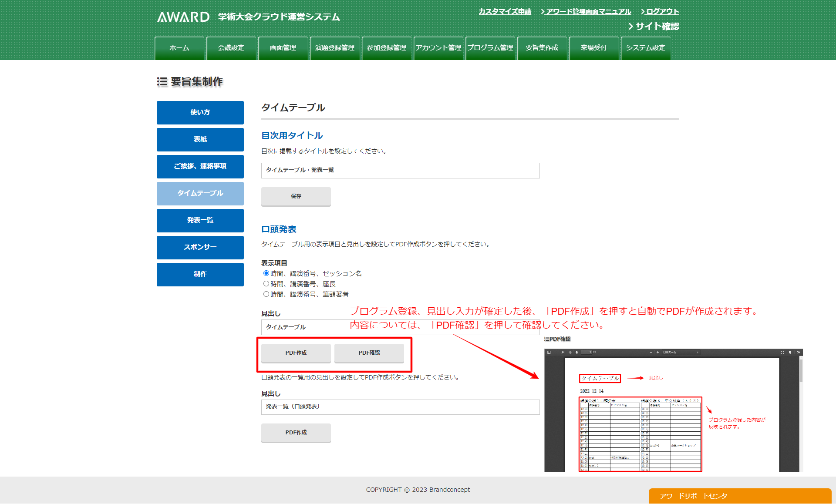Click the 目次用タイトル text input field
The image size is (836, 504).
(x=400, y=170)
